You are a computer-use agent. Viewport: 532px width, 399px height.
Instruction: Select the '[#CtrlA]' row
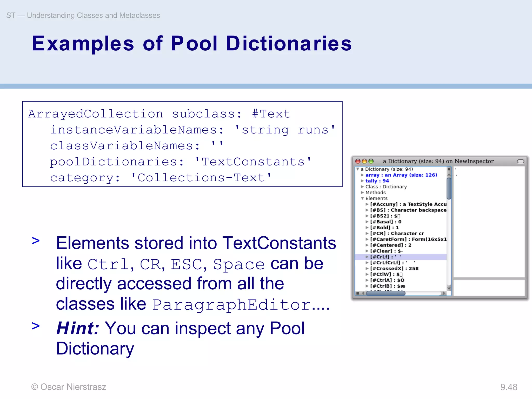point(401,280)
